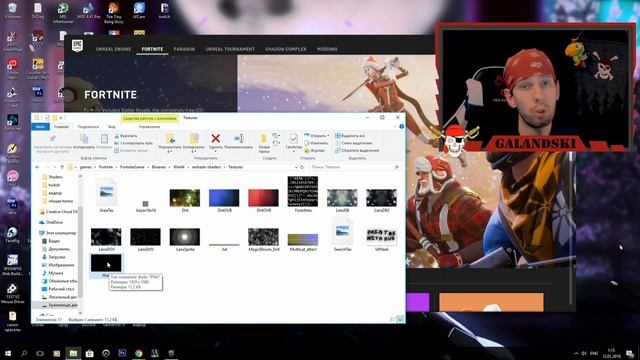Expand the Delete button dropdown arrow
This screenshot has width=640, height=360.
pyautogui.click(x=216, y=151)
